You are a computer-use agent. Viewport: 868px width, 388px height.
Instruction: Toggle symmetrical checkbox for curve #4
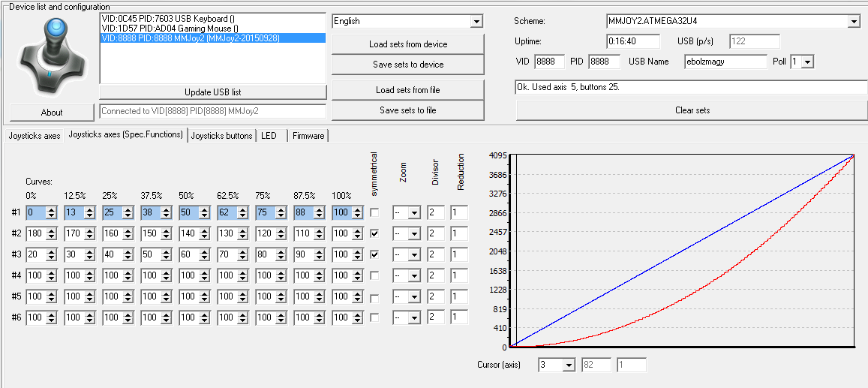pyautogui.click(x=374, y=276)
